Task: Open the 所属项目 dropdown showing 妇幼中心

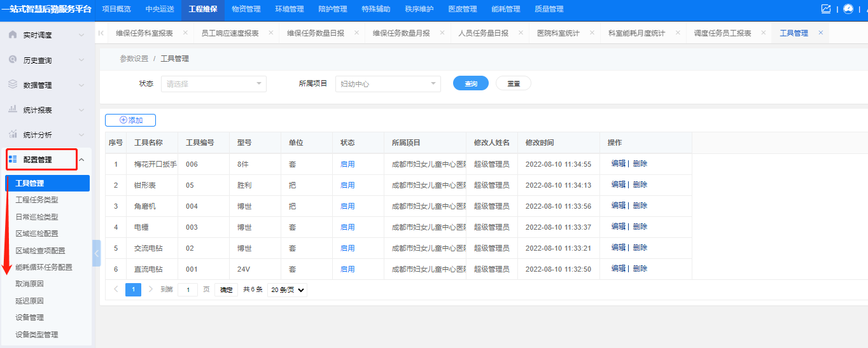Action: pos(388,83)
